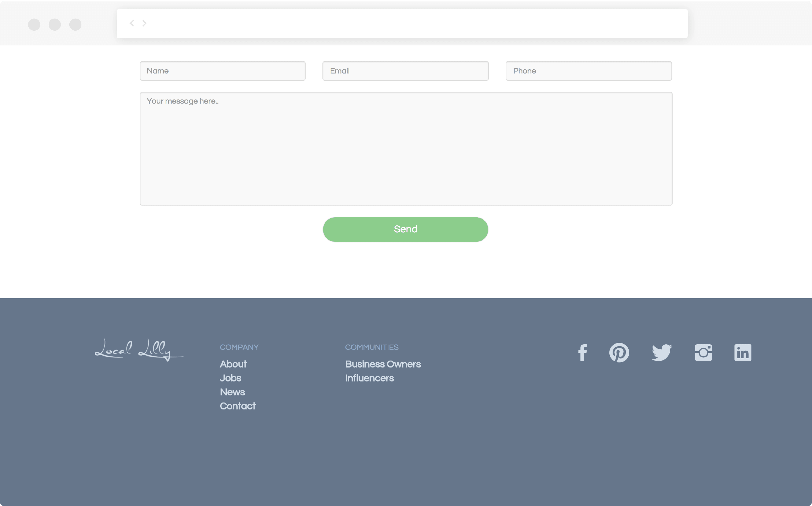Open the News footer link
Screen dimensions: 812x506
[x=232, y=392]
